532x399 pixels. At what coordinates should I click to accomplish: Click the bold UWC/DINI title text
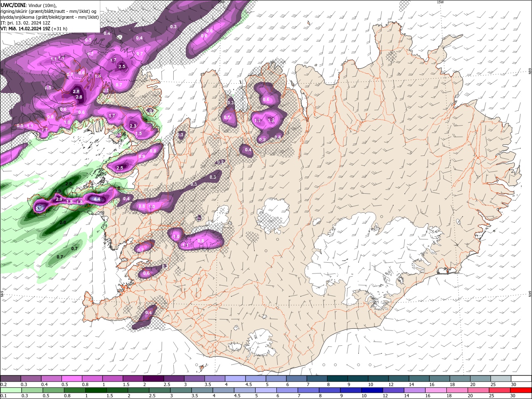click(x=13, y=5)
